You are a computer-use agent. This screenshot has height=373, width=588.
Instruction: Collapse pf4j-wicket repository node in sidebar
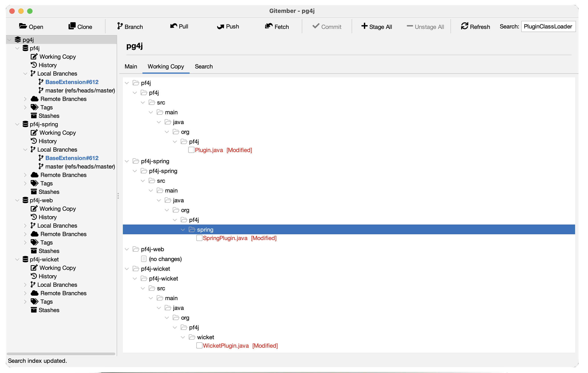[17, 260]
